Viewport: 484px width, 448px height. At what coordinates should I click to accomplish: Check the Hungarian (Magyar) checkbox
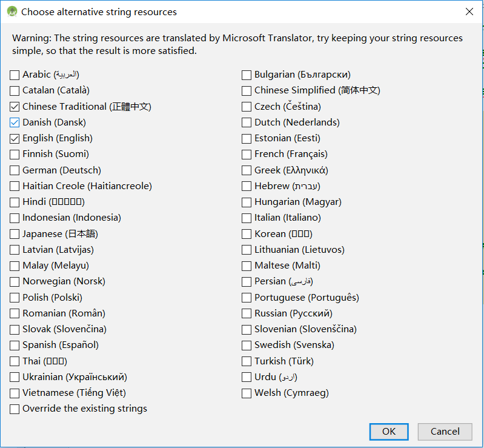pyautogui.click(x=247, y=202)
